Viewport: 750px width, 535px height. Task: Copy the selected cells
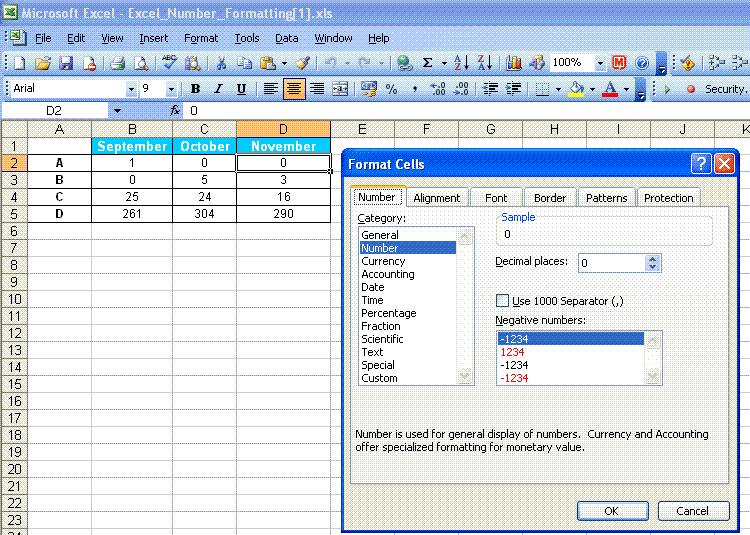pos(244,63)
